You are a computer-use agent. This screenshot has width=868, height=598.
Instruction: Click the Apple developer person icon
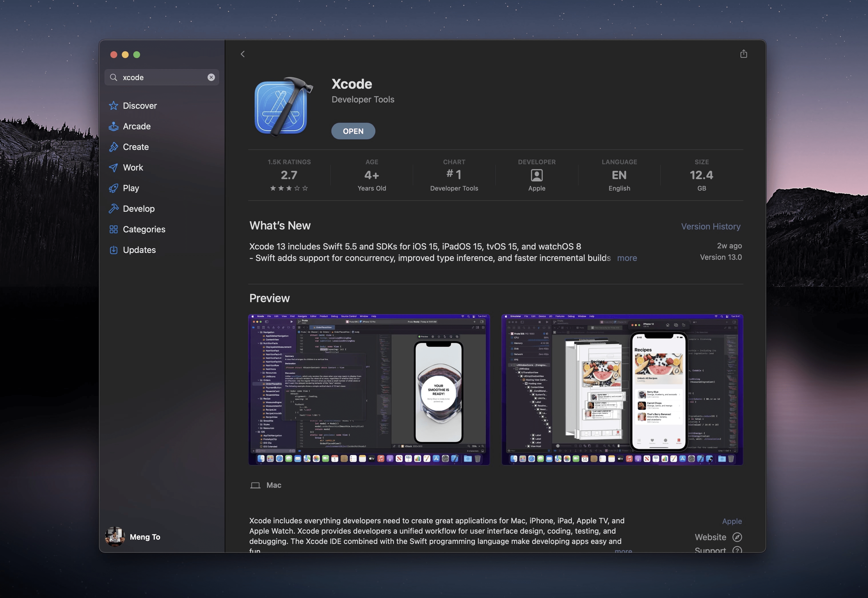pos(536,175)
